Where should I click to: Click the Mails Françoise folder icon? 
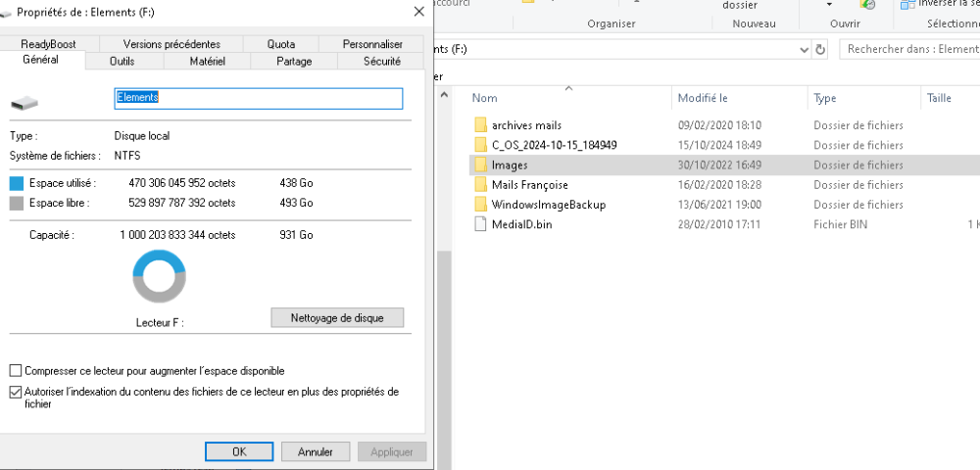coord(480,185)
